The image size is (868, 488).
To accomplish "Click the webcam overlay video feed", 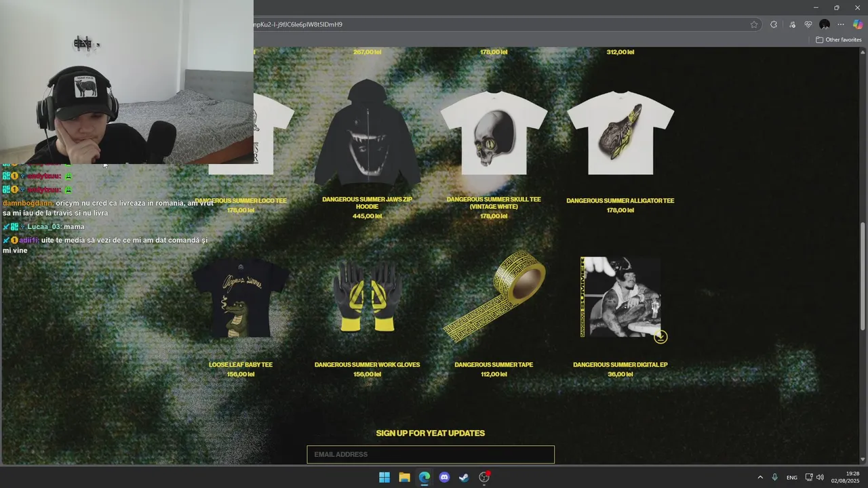I will (x=127, y=81).
